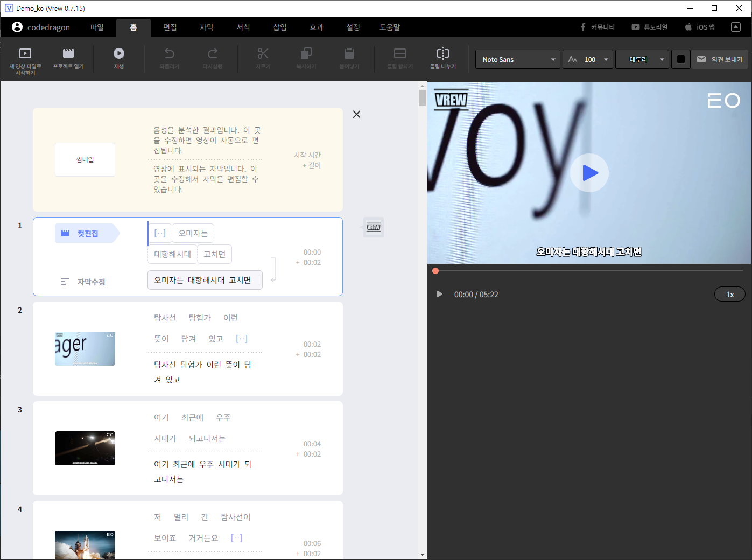
Task: Open the Noto Sans font dropdown
Action: click(x=518, y=59)
